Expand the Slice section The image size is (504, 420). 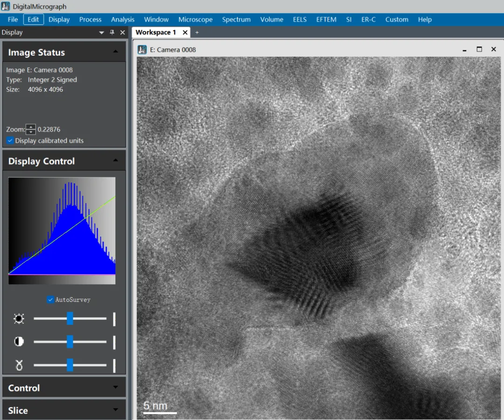[x=116, y=410]
